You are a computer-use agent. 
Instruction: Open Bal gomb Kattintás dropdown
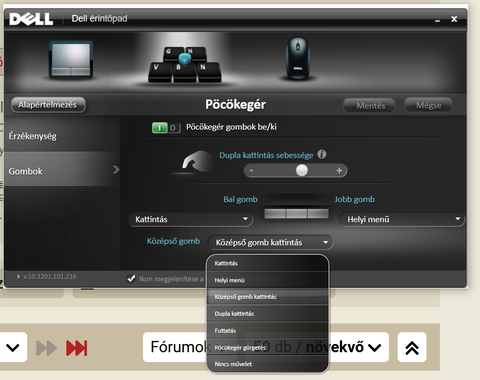click(x=190, y=219)
